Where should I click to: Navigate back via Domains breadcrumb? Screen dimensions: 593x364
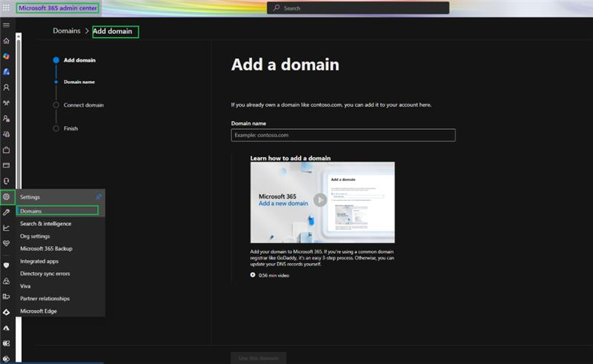67,31
